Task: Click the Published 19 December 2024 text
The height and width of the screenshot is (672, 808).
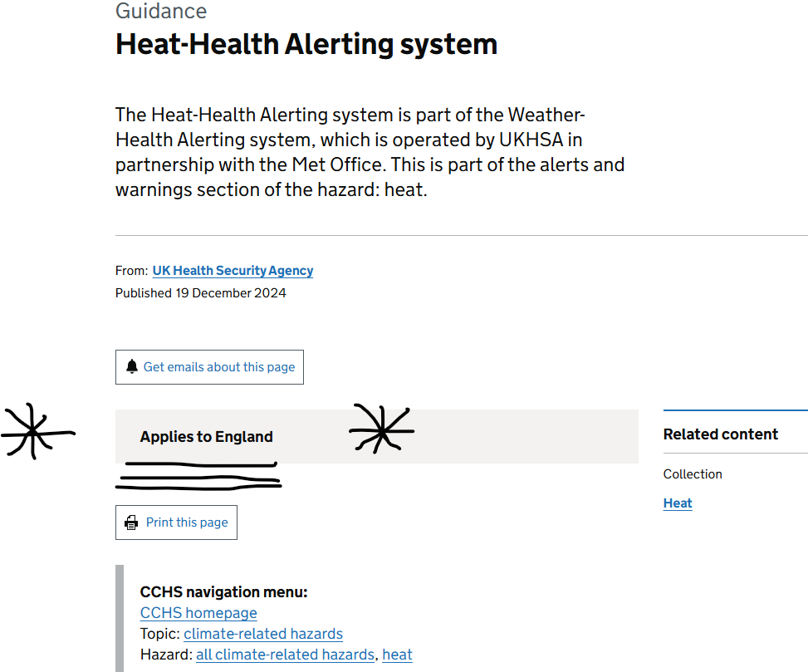Action: click(x=200, y=292)
